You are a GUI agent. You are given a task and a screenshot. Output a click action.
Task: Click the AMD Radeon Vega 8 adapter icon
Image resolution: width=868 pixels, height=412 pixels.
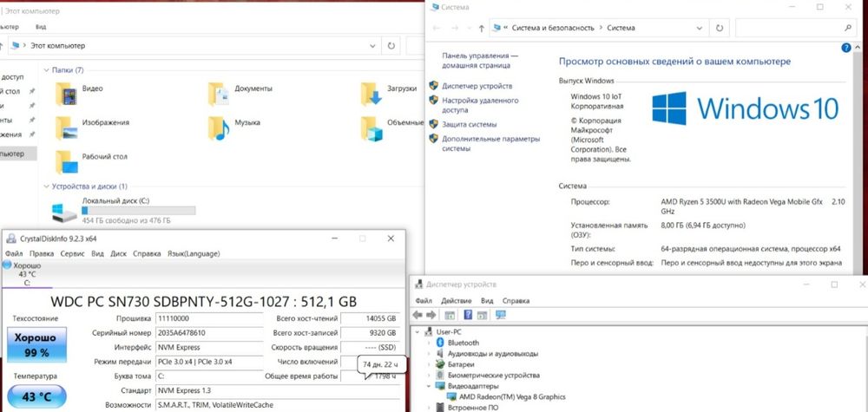click(450, 396)
